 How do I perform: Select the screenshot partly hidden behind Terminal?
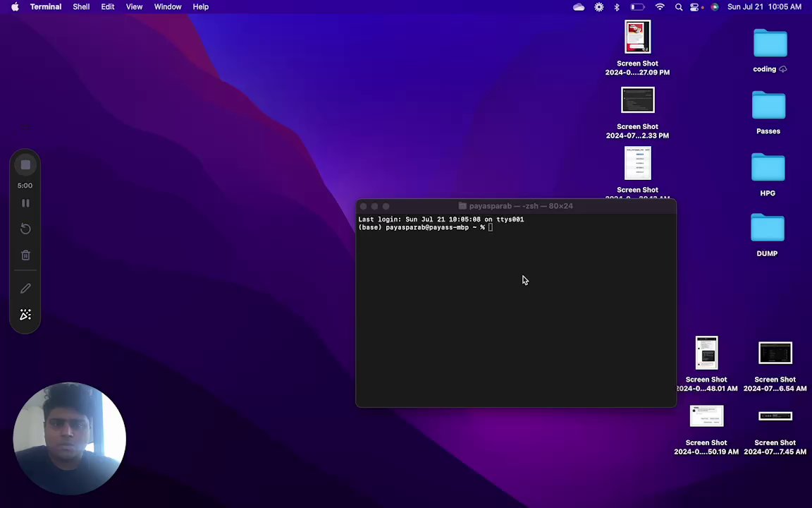coord(637,171)
